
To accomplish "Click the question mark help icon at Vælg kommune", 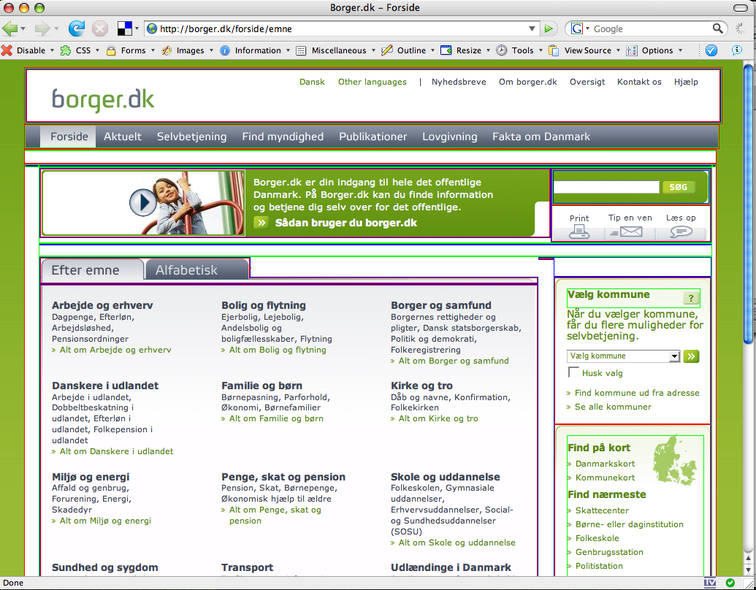I will (691, 298).
